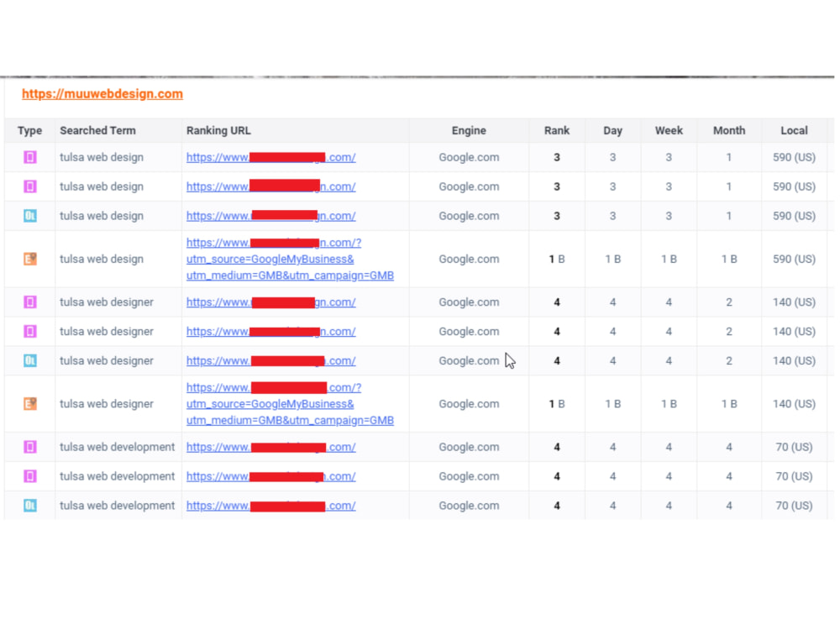Sort by the Rank column header
The image size is (840, 630).
click(x=557, y=131)
